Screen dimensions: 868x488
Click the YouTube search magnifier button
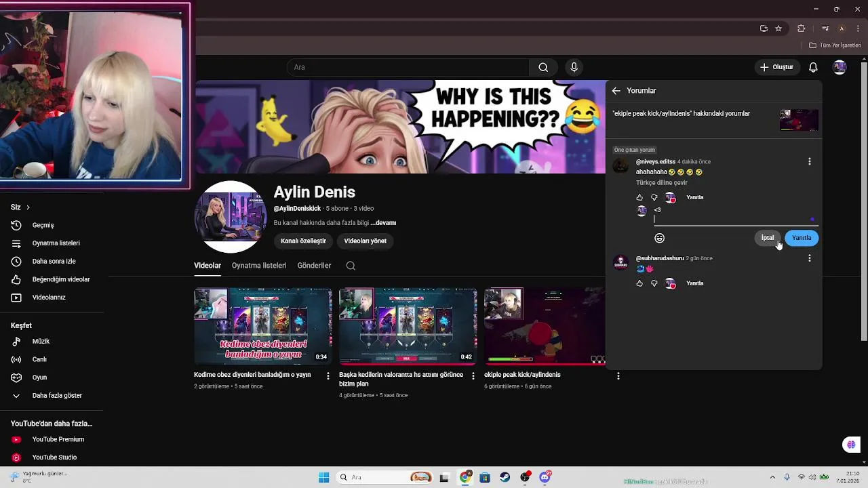point(543,67)
